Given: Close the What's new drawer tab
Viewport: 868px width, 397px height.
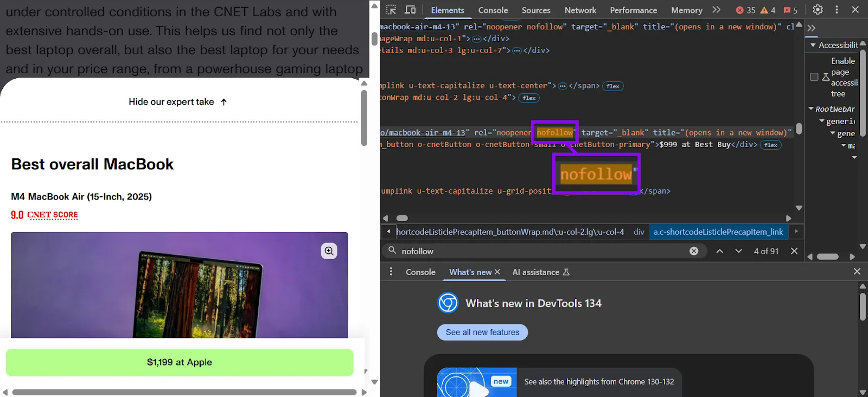Looking at the screenshot, I should 497,272.
